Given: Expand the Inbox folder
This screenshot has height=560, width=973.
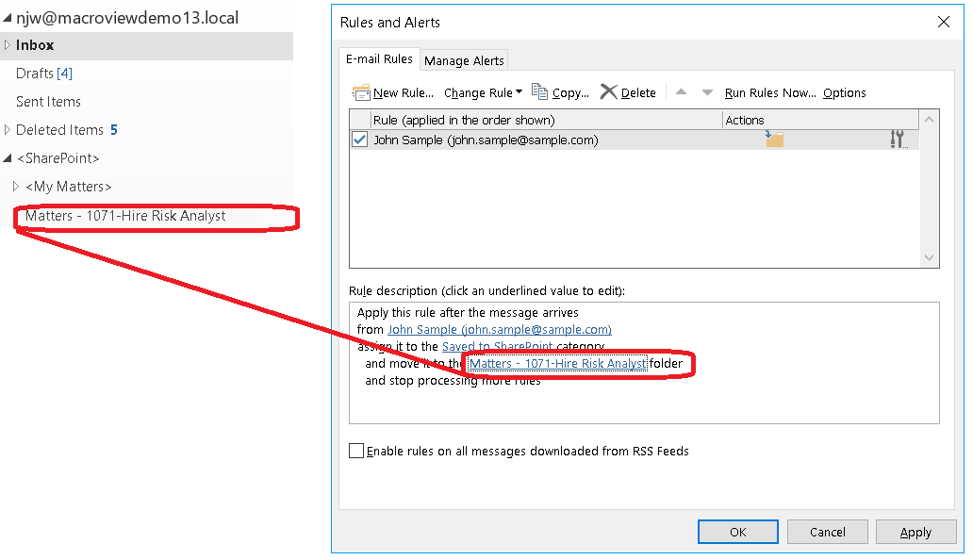Looking at the screenshot, I should click(x=8, y=45).
